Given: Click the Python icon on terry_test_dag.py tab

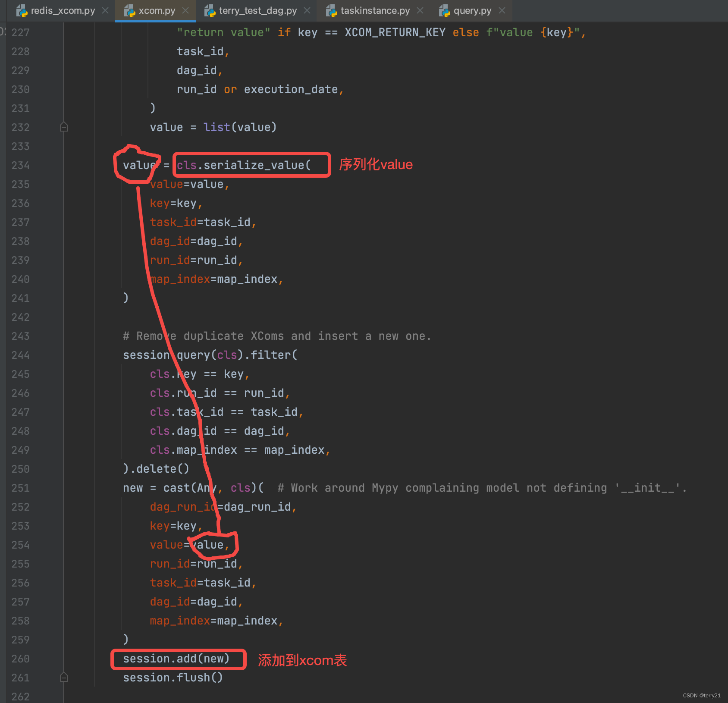Looking at the screenshot, I should (x=210, y=10).
